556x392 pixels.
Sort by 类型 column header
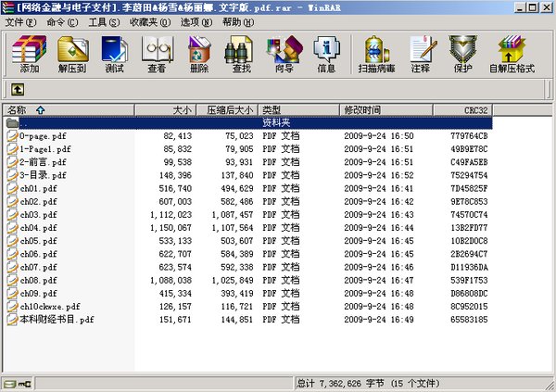(299, 110)
